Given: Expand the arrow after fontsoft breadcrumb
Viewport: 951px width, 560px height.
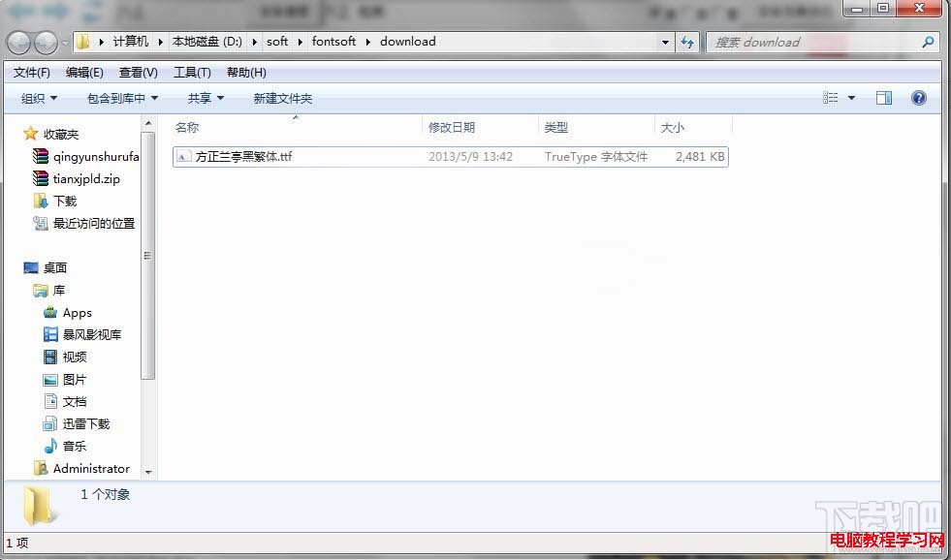Looking at the screenshot, I should point(367,42).
